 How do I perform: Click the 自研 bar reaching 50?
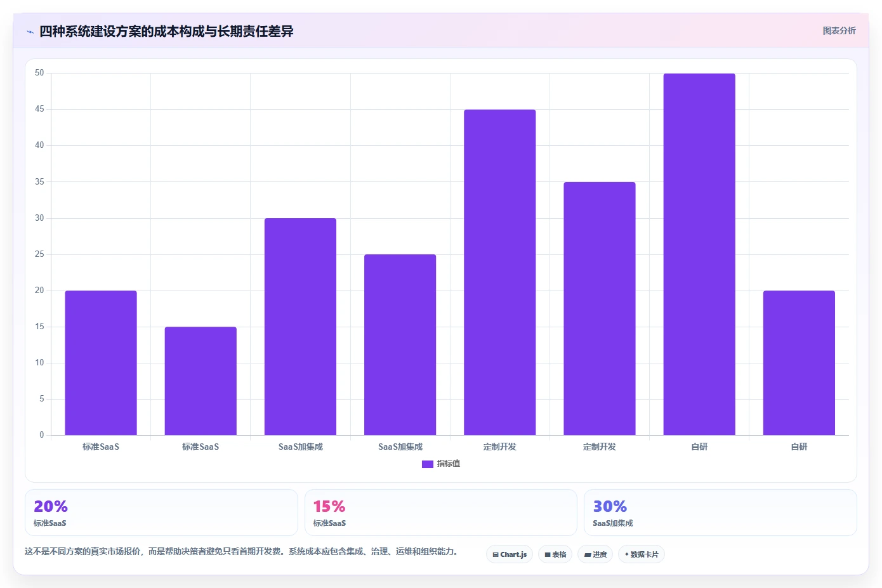[699, 254]
